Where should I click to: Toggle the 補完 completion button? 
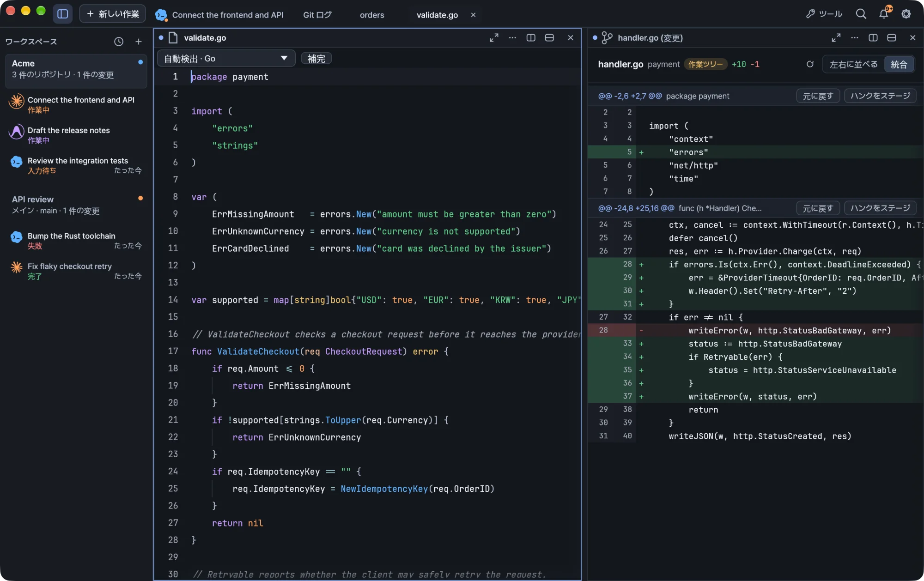click(316, 58)
